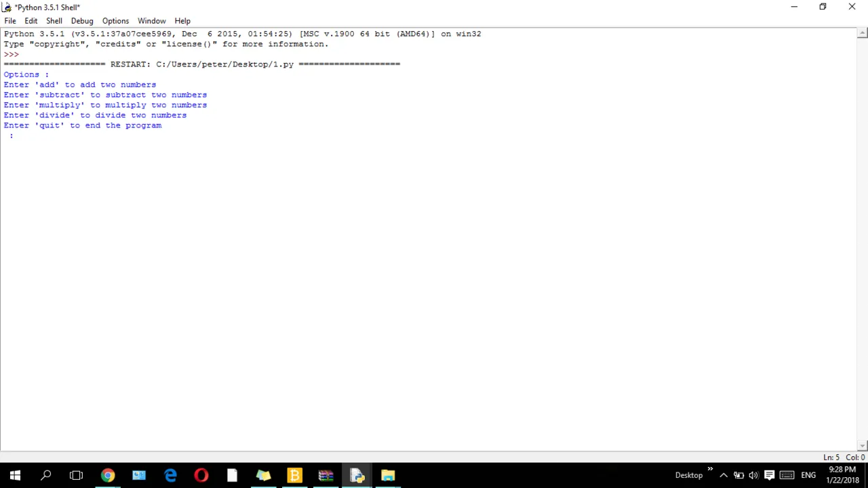Restore down the Python Shell window

[823, 7]
